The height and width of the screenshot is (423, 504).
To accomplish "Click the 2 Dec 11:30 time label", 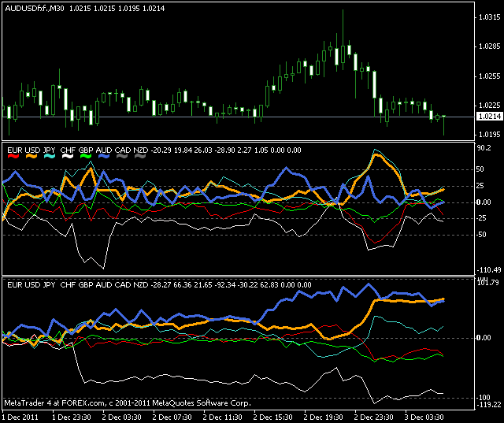I will 222,417.
